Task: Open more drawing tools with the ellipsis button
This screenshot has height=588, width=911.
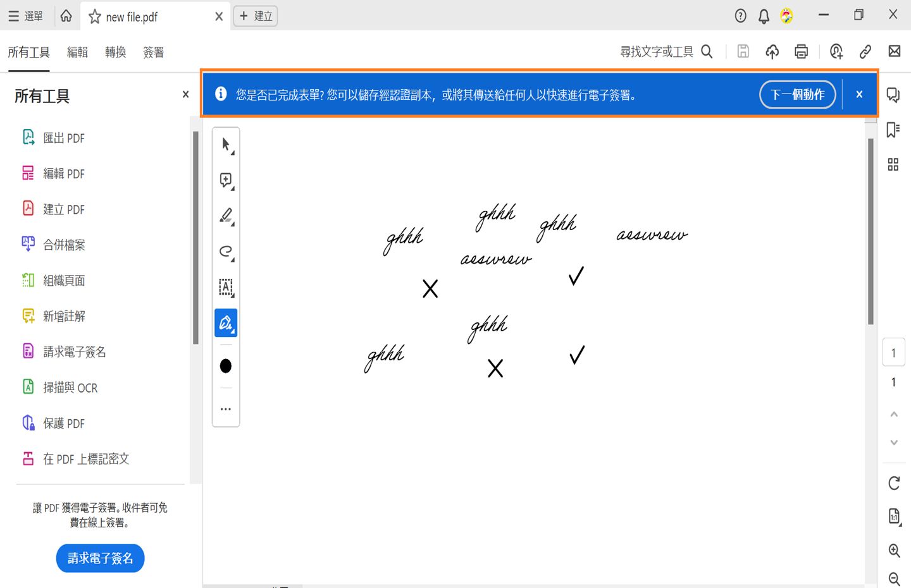Action: pyautogui.click(x=225, y=408)
